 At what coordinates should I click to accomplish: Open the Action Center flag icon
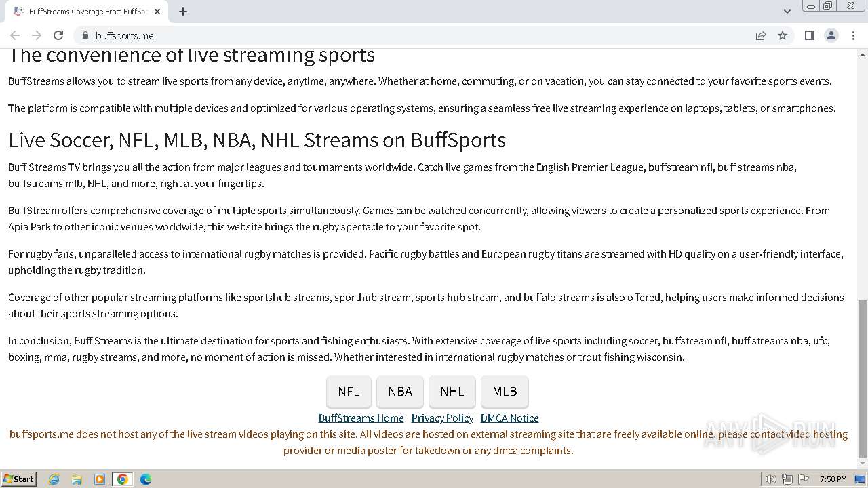tap(802, 479)
